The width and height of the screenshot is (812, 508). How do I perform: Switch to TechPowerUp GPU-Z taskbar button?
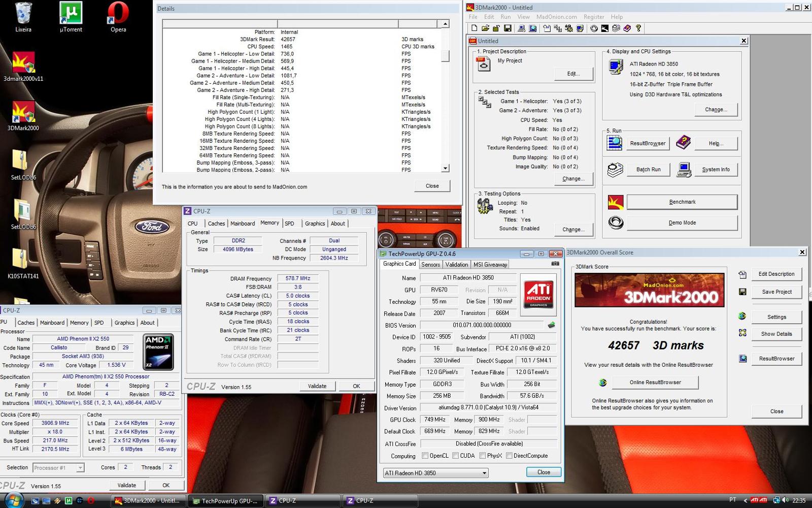(x=226, y=501)
